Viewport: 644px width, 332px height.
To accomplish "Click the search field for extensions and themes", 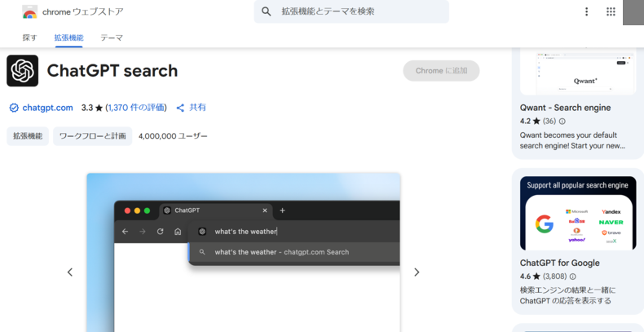I will [x=351, y=11].
